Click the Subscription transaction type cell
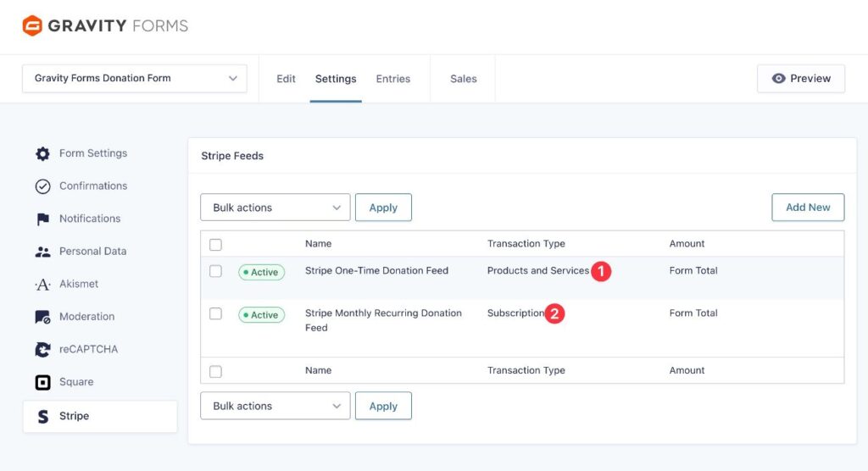This screenshot has height=471, width=868. point(516,313)
